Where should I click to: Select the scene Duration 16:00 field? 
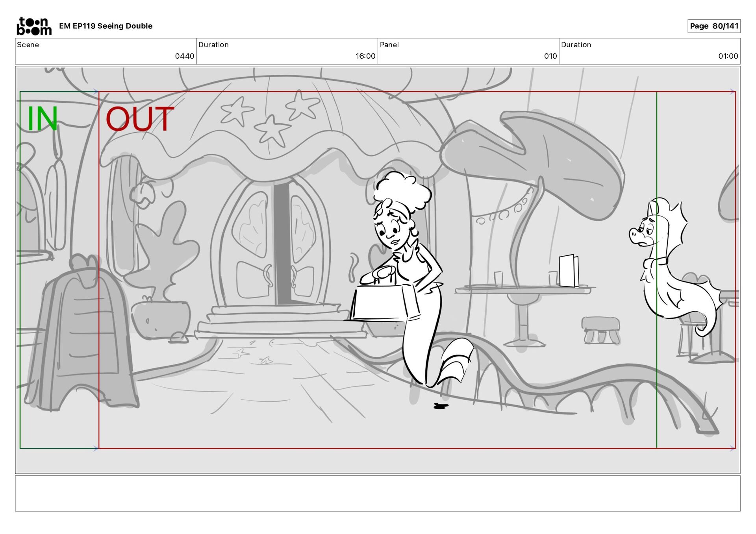click(x=287, y=51)
